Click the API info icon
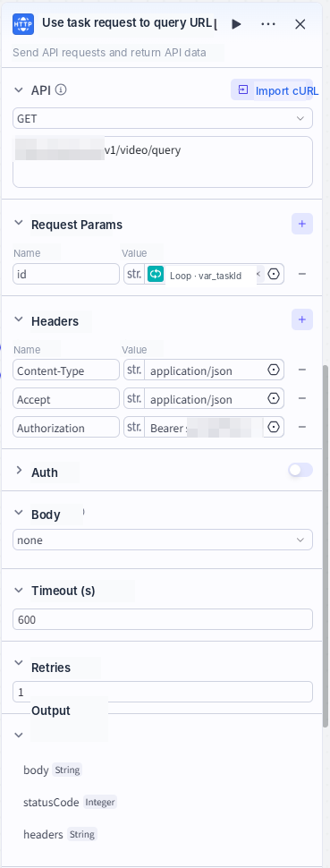The height and width of the screenshot is (868, 330). pyautogui.click(x=61, y=89)
